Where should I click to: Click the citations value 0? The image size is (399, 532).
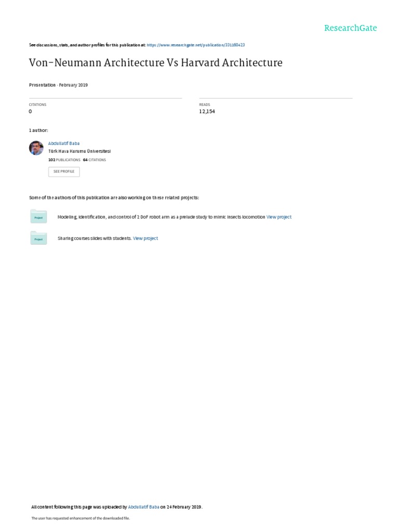point(30,111)
